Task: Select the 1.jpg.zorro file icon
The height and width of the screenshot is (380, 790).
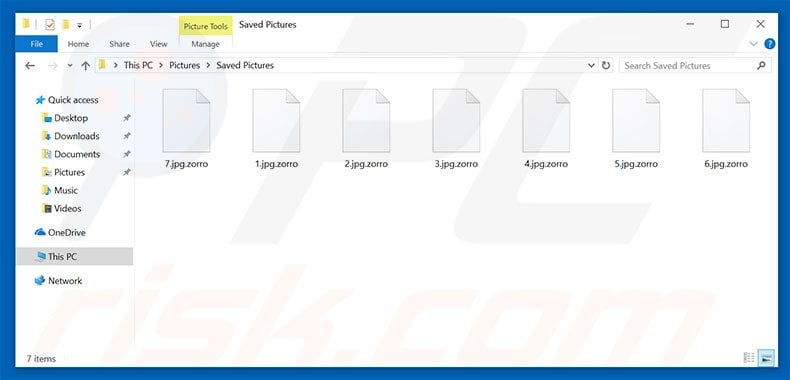Action: tap(276, 121)
